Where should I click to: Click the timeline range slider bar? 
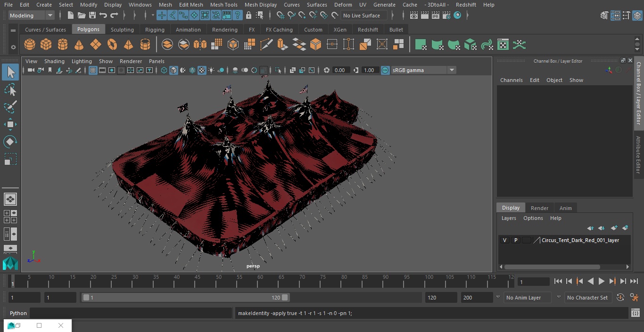click(185, 298)
